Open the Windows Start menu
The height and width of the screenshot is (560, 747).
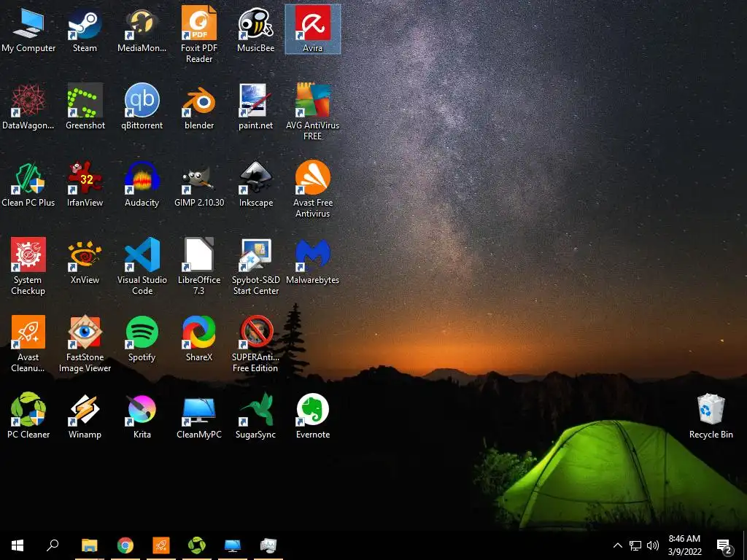[x=18, y=545]
